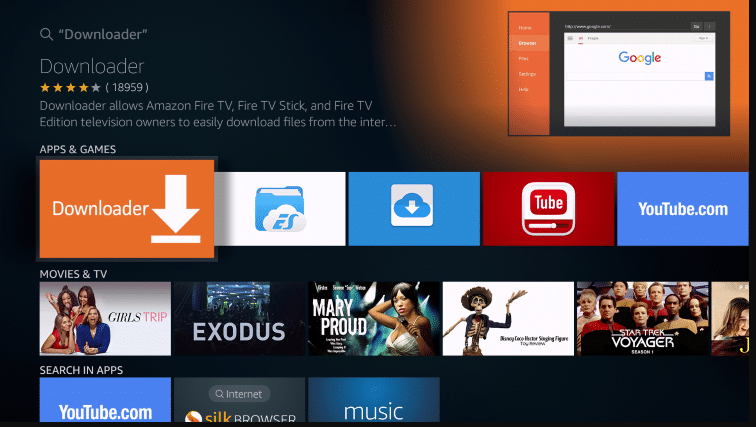Click the Go button in preview
The height and width of the screenshot is (427, 756).
(x=696, y=26)
